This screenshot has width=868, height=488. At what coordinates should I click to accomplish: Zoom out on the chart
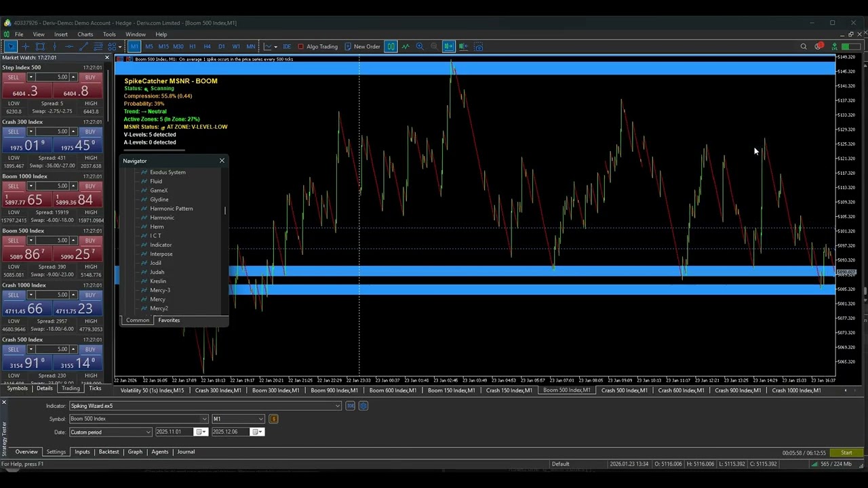pos(434,47)
